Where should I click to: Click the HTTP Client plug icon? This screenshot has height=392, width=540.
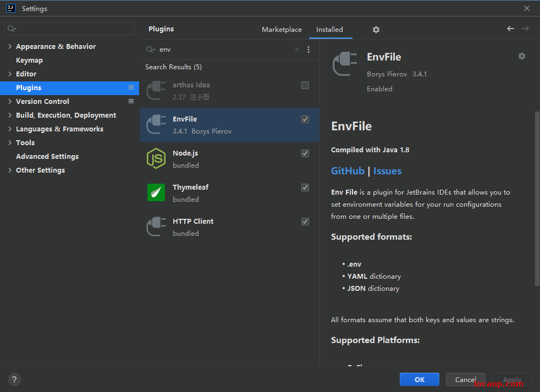tap(156, 227)
